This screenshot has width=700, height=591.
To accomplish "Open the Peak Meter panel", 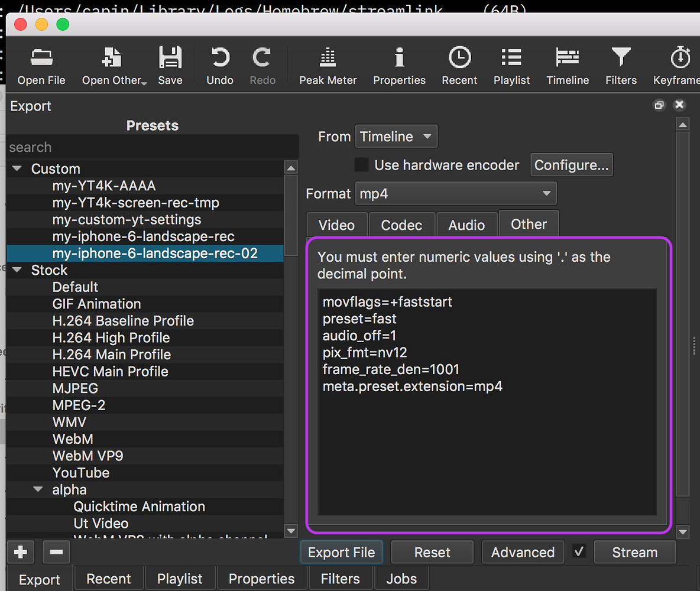I will [328, 64].
